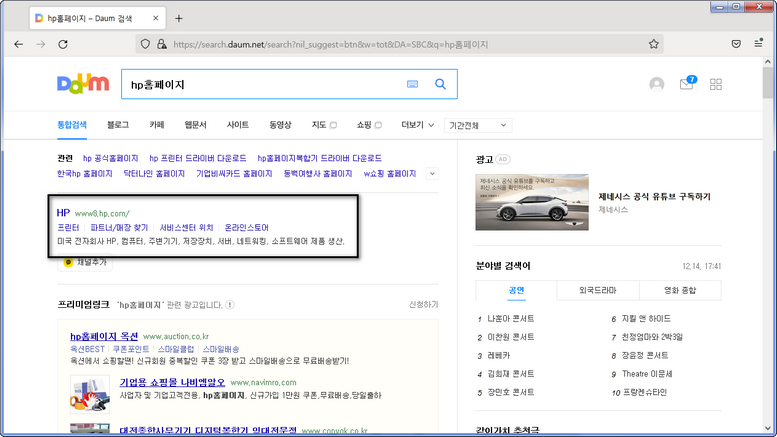The image size is (777, 437).
Task: Click the info icon beside 프리미엄링크 notice
Action: click(x=230, y=305)
